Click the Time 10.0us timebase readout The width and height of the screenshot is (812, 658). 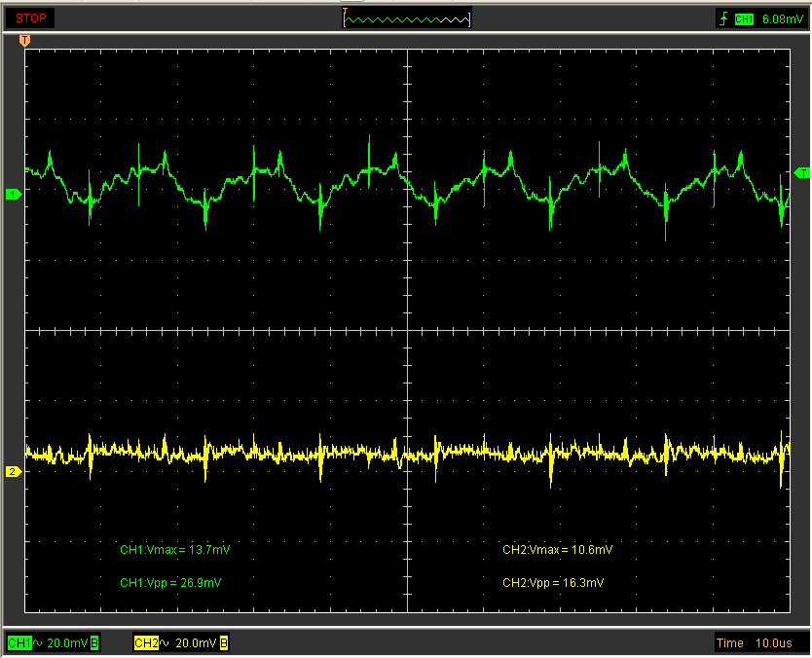754,643
